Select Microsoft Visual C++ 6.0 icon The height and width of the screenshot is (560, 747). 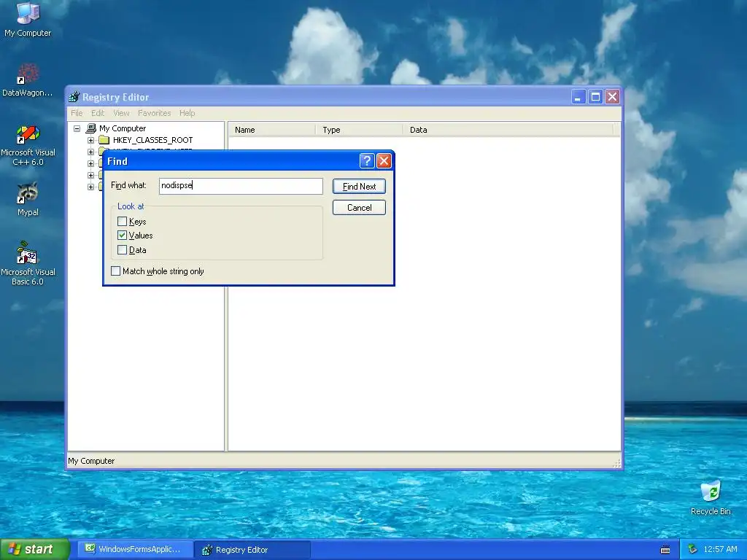(x=28, y=145)
